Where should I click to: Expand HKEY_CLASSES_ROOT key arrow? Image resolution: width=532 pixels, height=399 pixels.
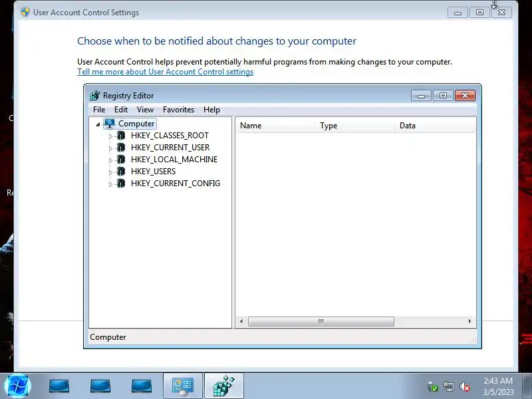click(110, 136)
